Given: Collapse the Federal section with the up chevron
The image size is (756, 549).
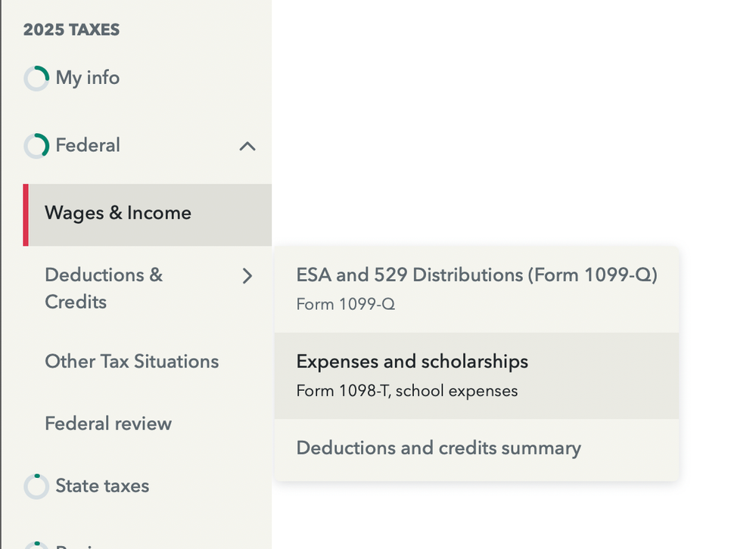Looking at the screenshot, I should pos(247,146).
